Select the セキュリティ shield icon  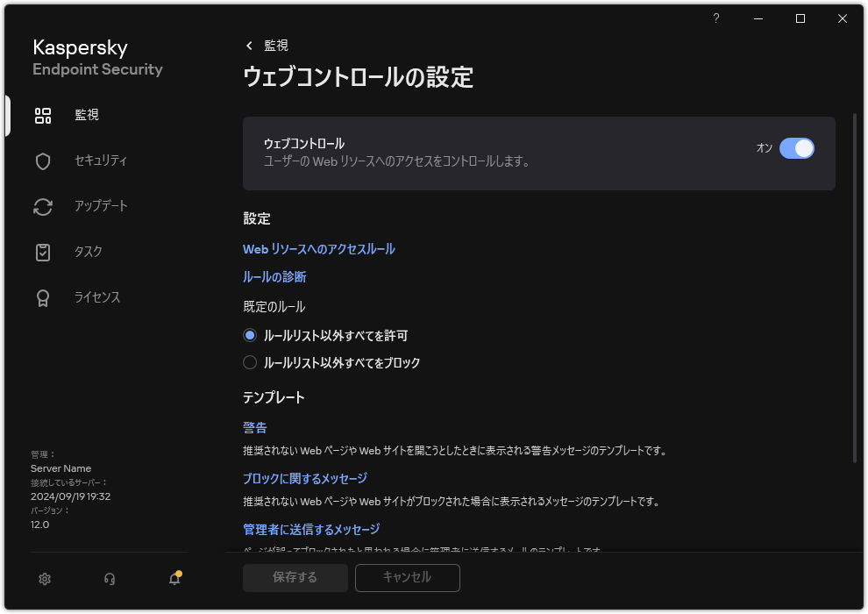click(x=43, y=161)
